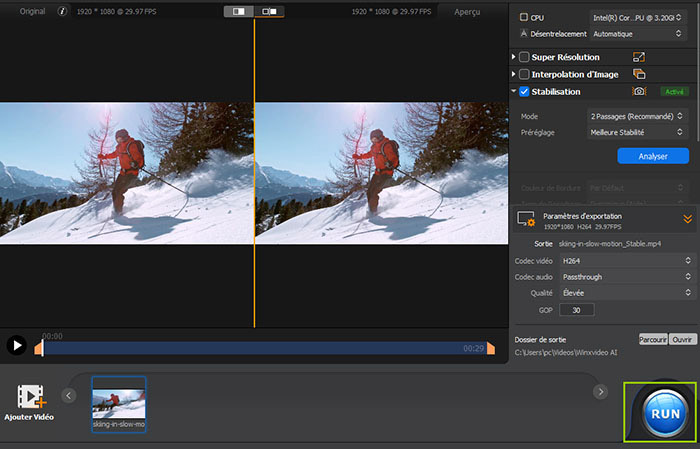700x449 pixels.
Task: Click the orange trim end marker
Action: 491,348
